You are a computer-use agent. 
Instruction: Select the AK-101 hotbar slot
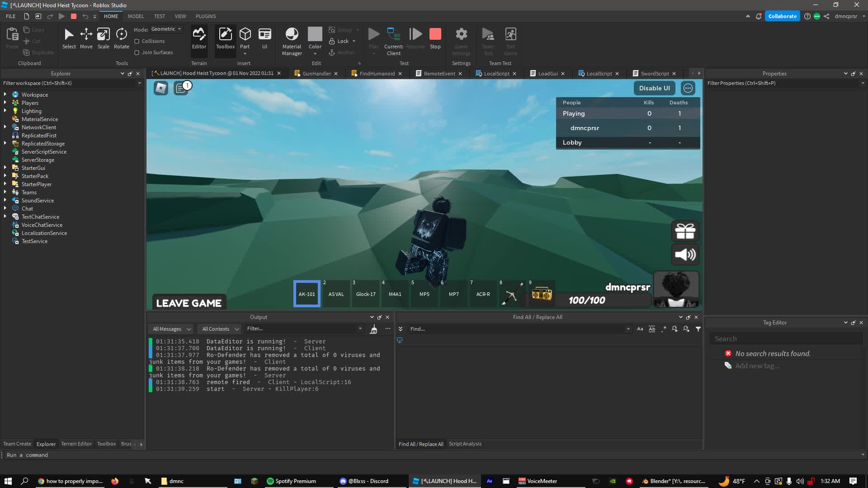click(307, 294)
